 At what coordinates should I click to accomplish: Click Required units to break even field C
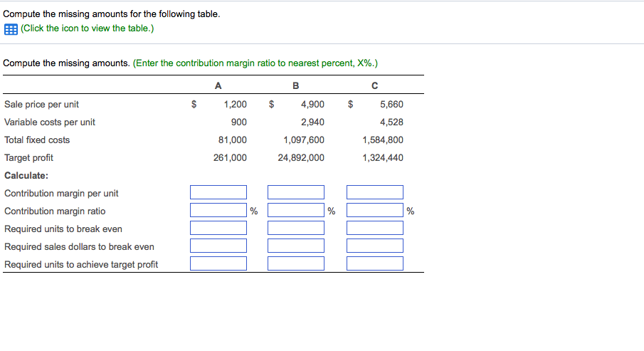pyautogui.click(x=374, y=228)
